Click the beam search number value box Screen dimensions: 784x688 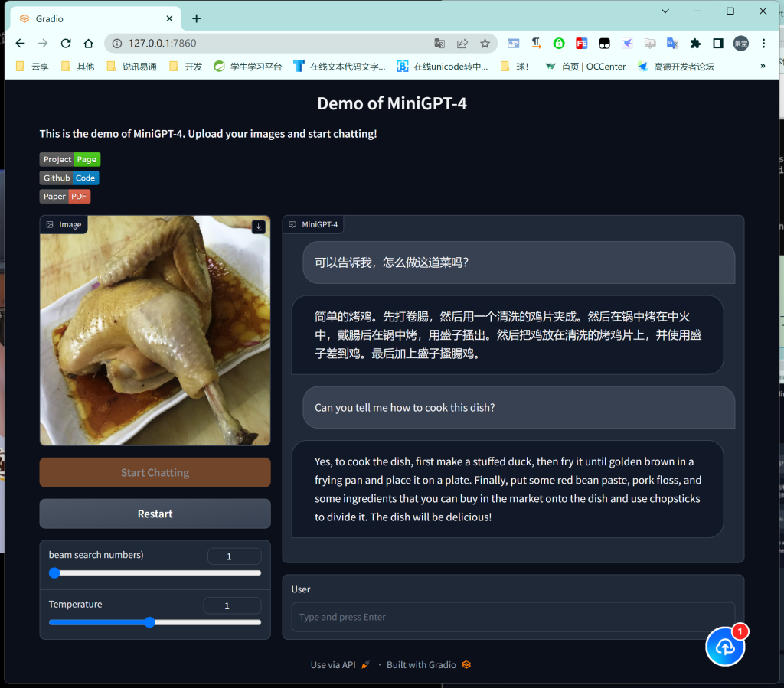(234, 556)
